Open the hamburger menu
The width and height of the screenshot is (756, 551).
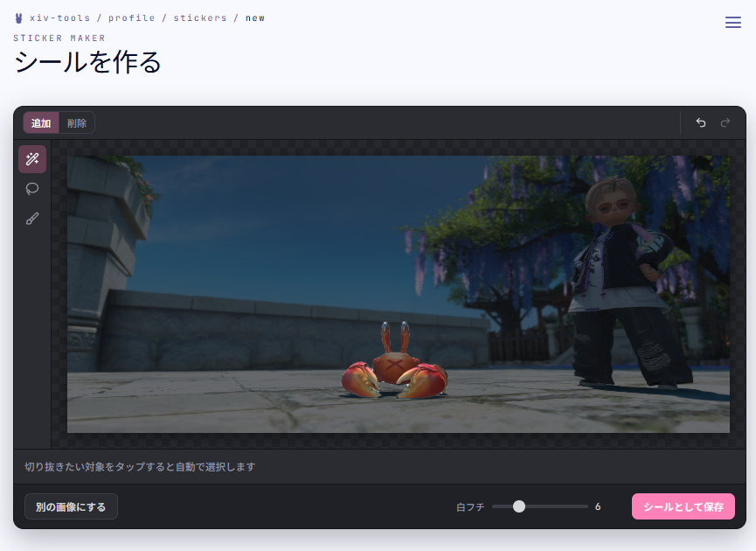point(733,22)
